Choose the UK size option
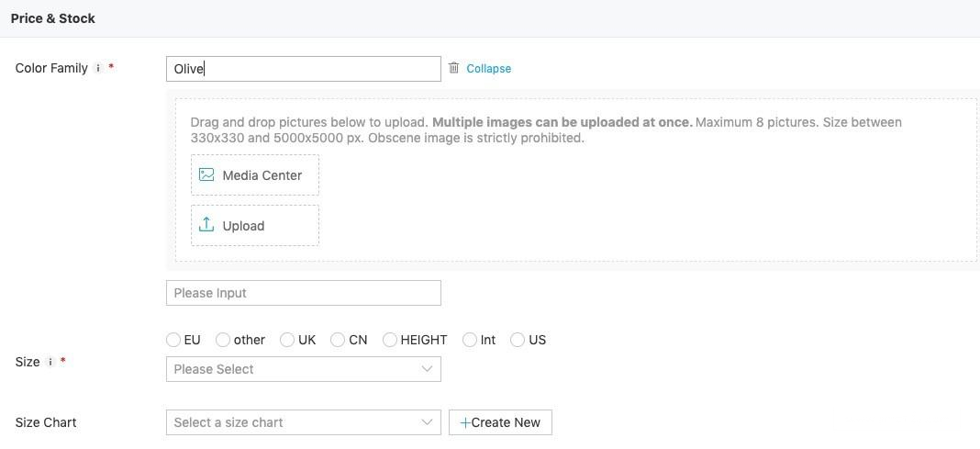The image size is (980, 449). click(x=287, y=340)
